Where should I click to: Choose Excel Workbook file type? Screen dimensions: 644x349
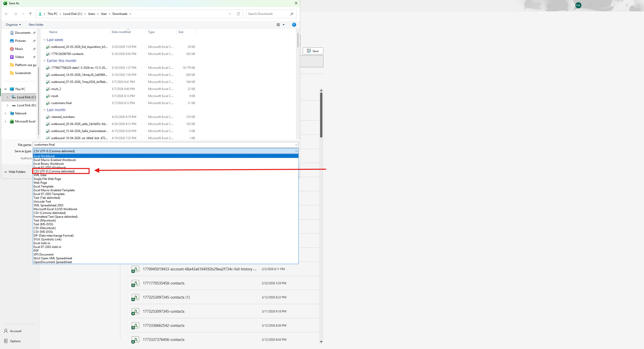click(165, 156)
